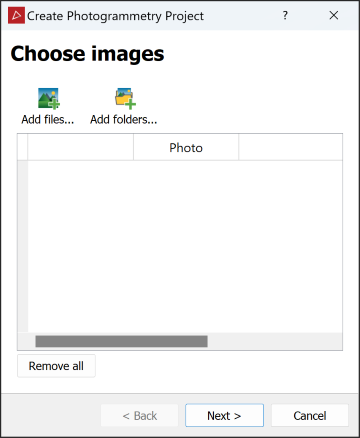Image resolution: width=360 pixels, height=438 pixels.
Task: Cancel the project creation wizard
Action: pyautogui.click(x=310, y=415)
